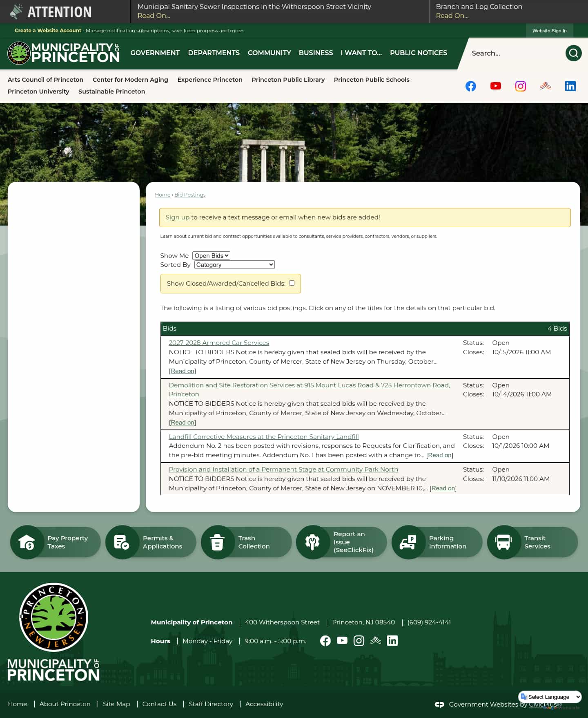588x718 pixels.
Task: Open the LinkedIn icon in the header
Action: [x=570, y=86]
